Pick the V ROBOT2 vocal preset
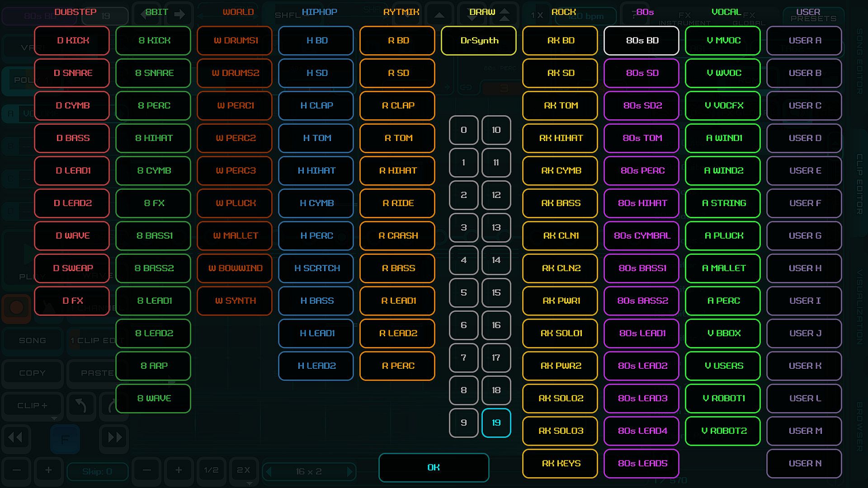 tap(723, 431)
